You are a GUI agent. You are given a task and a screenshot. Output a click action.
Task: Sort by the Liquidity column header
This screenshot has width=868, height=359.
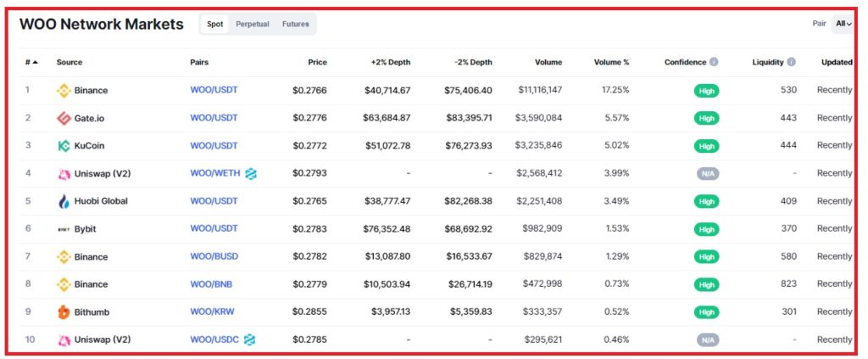point(768,62)
